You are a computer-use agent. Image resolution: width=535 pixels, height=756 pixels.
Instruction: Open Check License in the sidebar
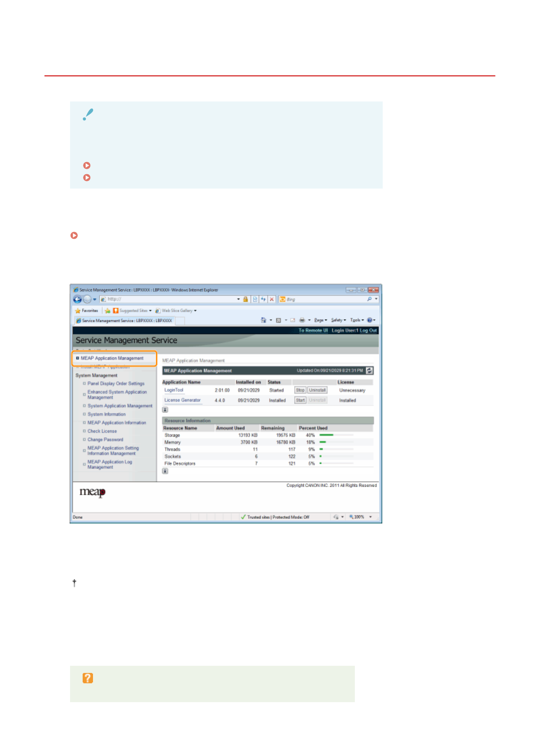pyautogui.click(x=102, y=431)
